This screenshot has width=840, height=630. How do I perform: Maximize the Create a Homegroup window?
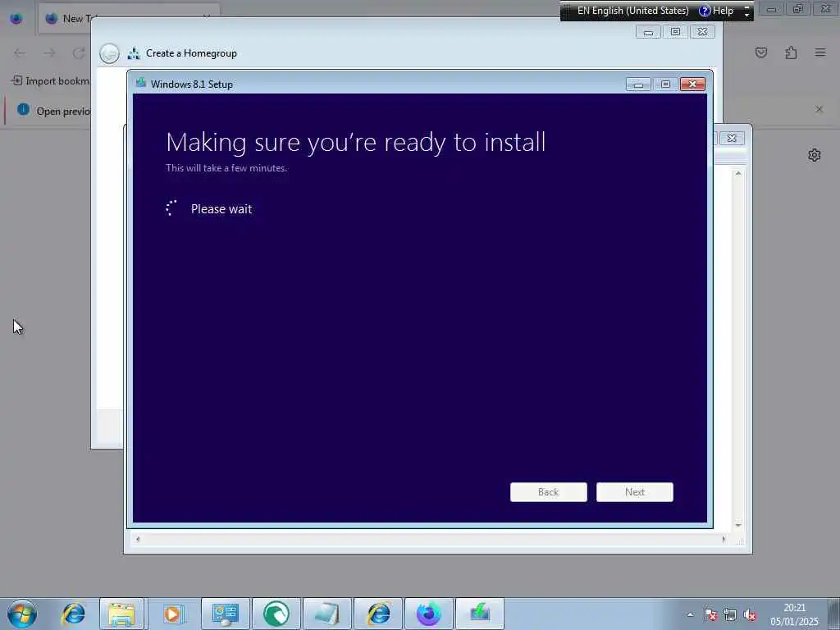(x=675, y=32)
